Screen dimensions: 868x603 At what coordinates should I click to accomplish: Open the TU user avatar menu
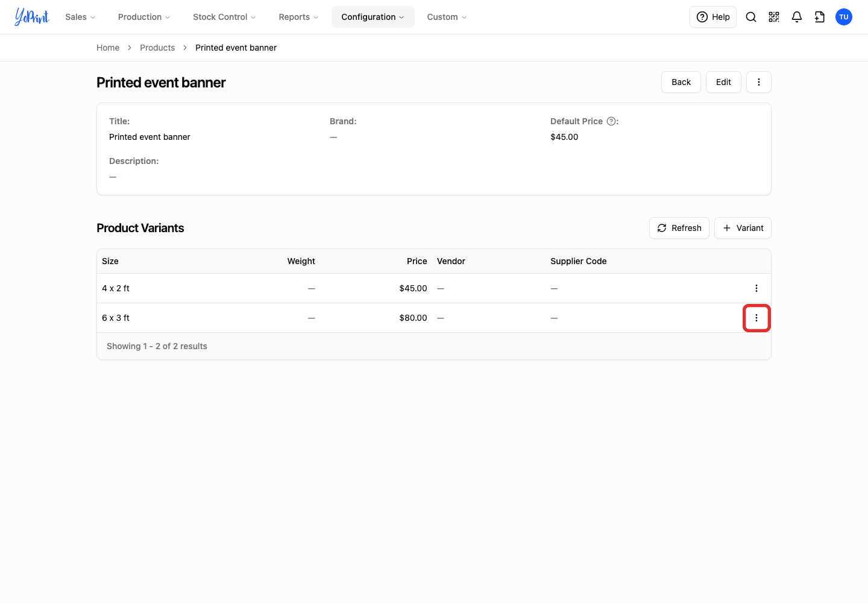click(x=844, y=17)
